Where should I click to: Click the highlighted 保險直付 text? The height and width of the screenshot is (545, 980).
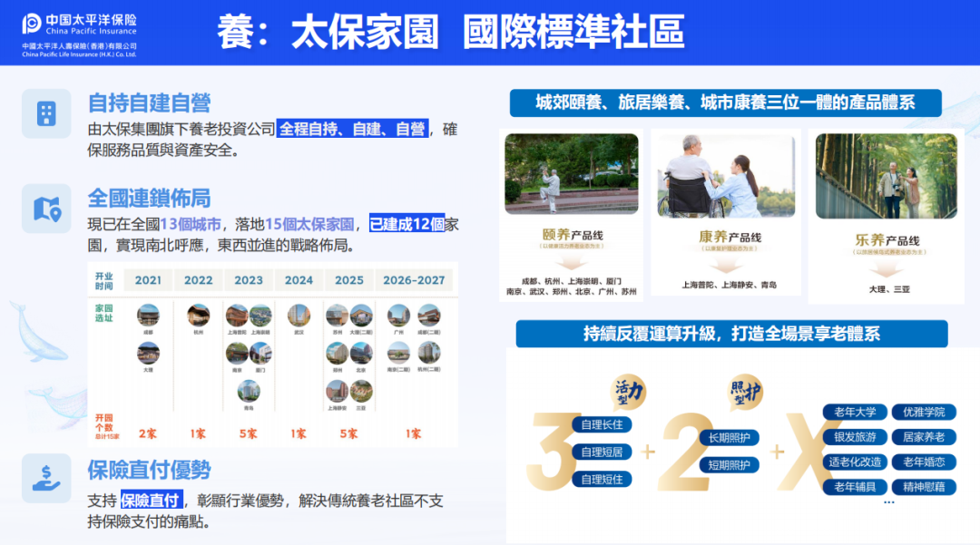click(152, 499)
